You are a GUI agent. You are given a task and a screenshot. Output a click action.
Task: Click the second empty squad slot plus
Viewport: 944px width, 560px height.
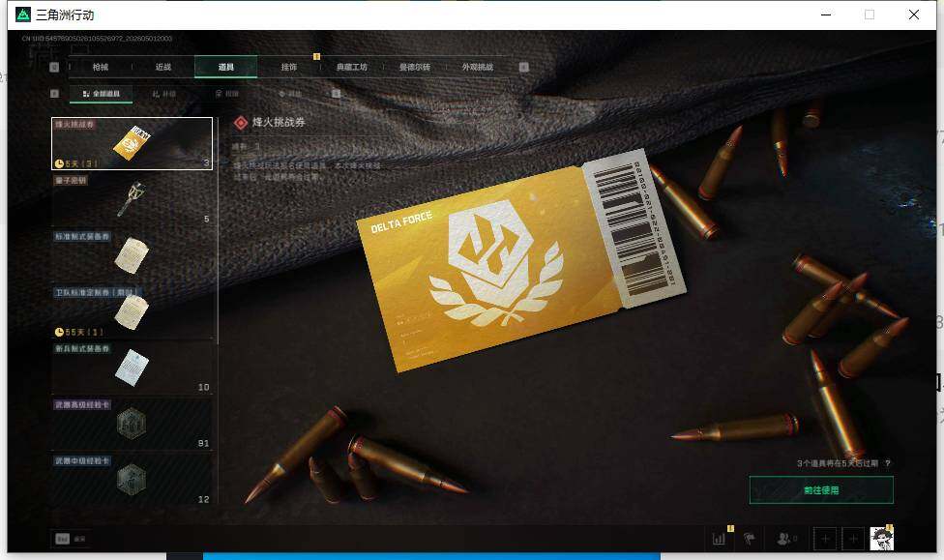[x=853, y=539]
